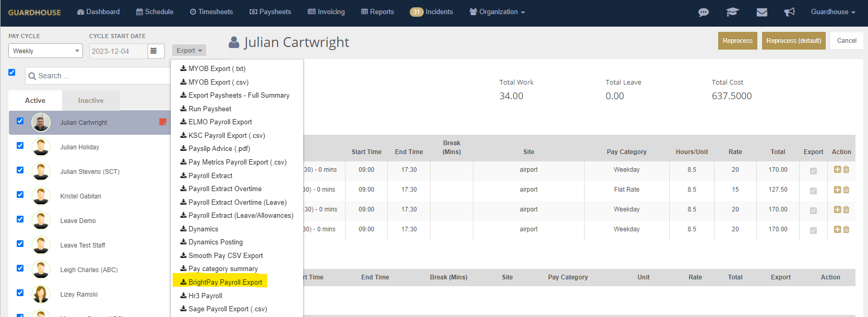Choose Hr3 Payroll export
Screen dimensions: 868x317
(201, 296)
